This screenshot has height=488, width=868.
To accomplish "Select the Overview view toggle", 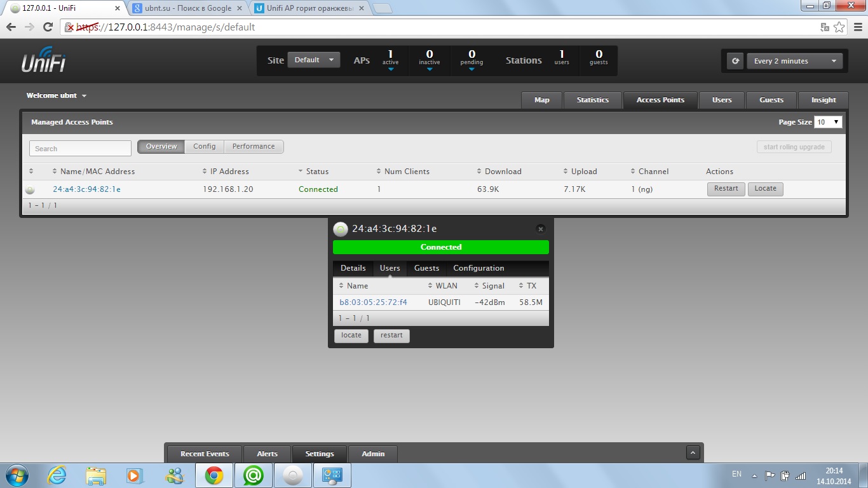I will pos(161,147).
